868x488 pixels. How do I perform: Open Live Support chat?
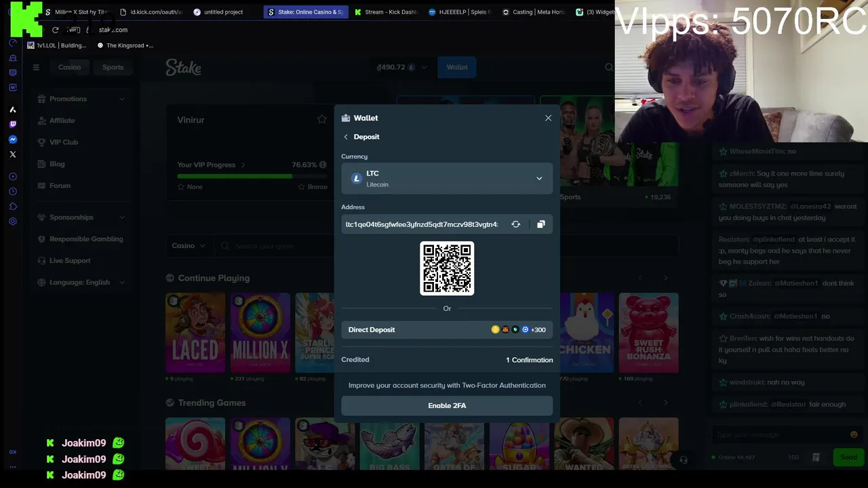tap(69, 261)
